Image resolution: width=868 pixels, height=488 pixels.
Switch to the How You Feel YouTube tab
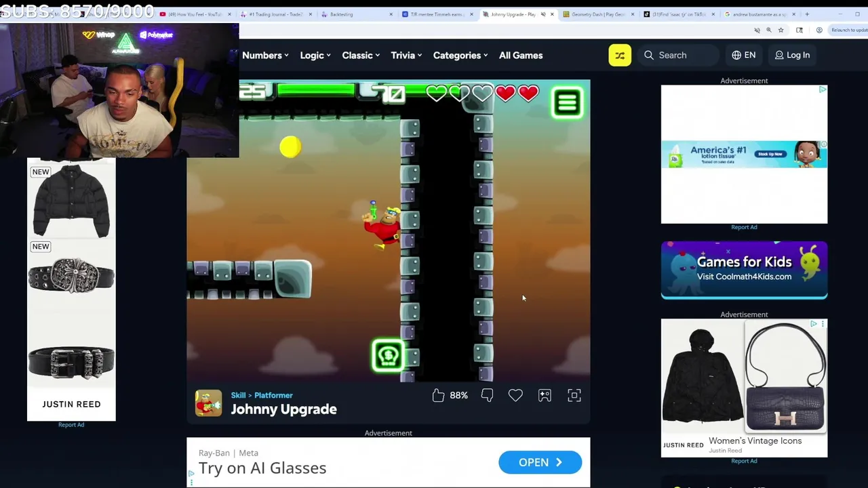click(x=195, y=14)
